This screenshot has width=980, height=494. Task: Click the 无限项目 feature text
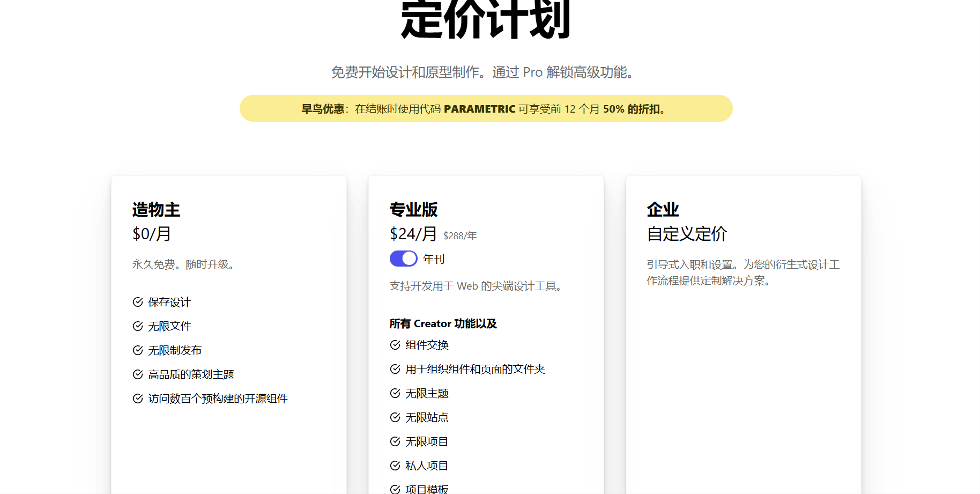pyautogui.click(x=427, y=441)
